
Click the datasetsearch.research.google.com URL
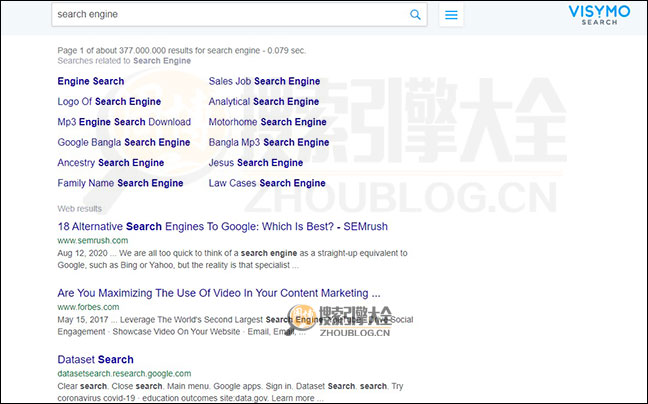coord(124,373)
